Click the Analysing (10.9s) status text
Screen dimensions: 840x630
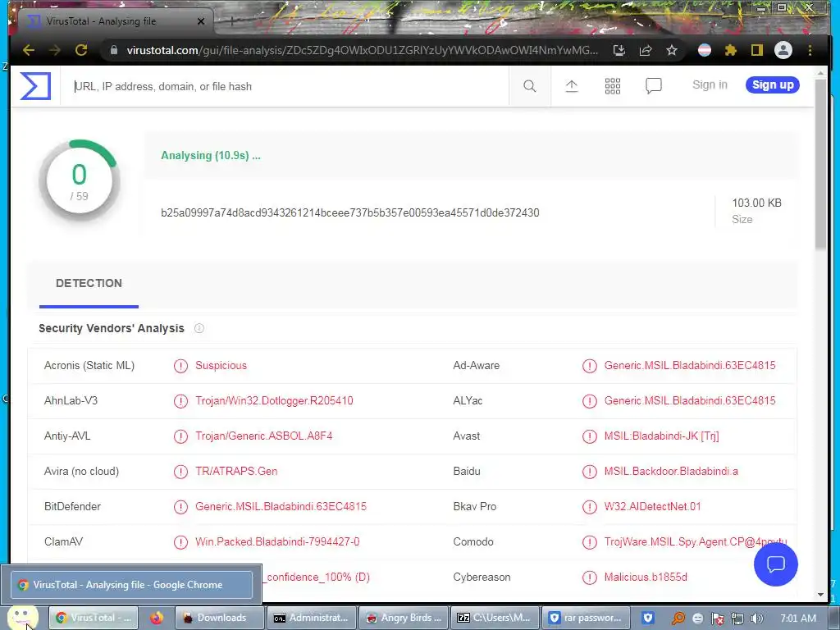point(211,155)
